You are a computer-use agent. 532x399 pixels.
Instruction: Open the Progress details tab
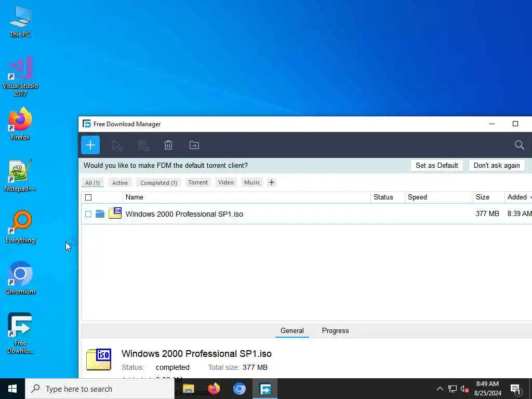pyautogui.click(x=335, y=331)
